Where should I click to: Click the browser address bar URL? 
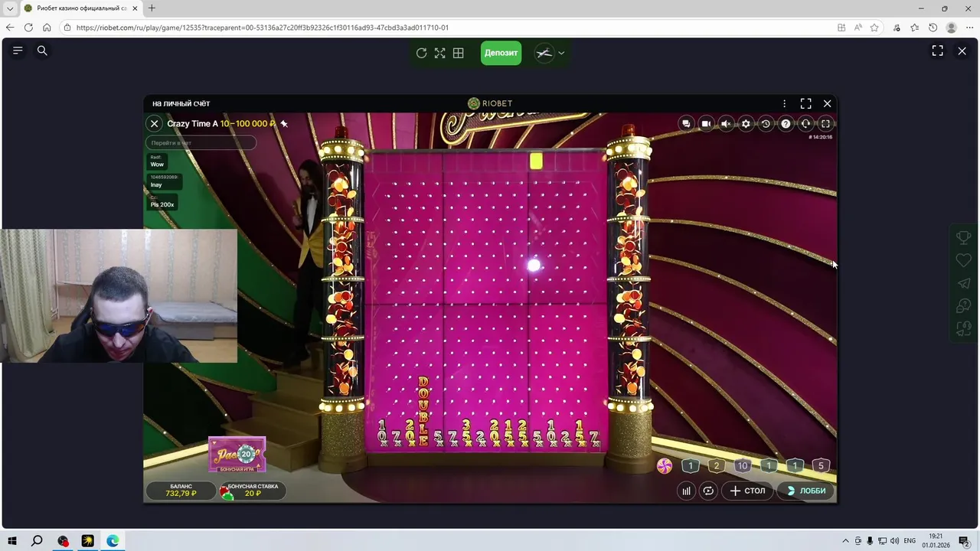click(262, 28)
